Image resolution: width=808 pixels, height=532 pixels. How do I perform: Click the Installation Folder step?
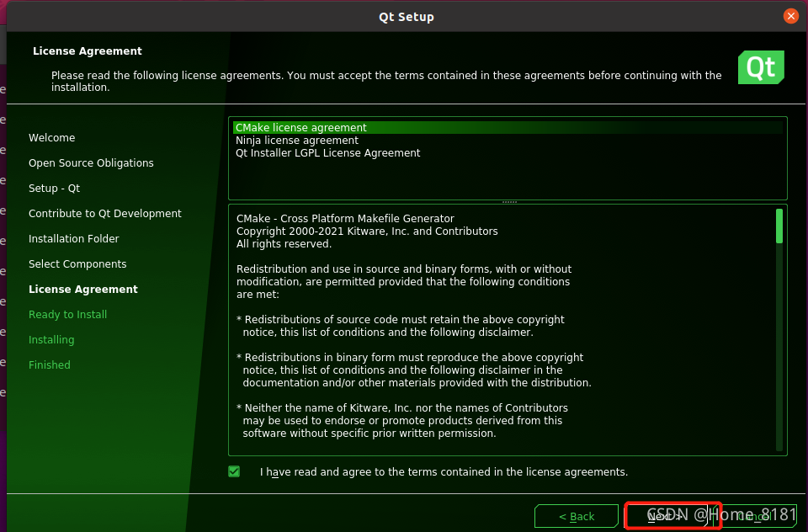click(x=74, y=239)
